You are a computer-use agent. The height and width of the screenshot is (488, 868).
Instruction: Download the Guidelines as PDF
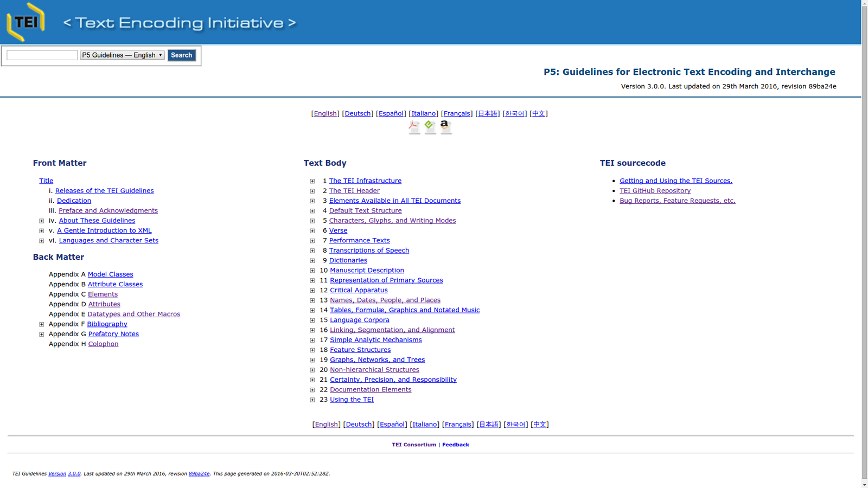tap(414, 127)
